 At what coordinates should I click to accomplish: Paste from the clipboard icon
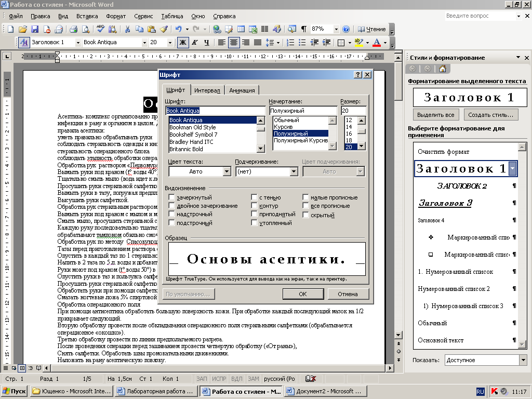tap(151, 29)
